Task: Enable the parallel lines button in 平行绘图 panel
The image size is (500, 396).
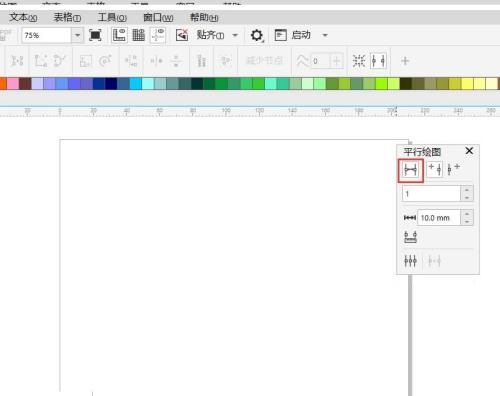Action: pyautogui.click(x=411, y=170)
